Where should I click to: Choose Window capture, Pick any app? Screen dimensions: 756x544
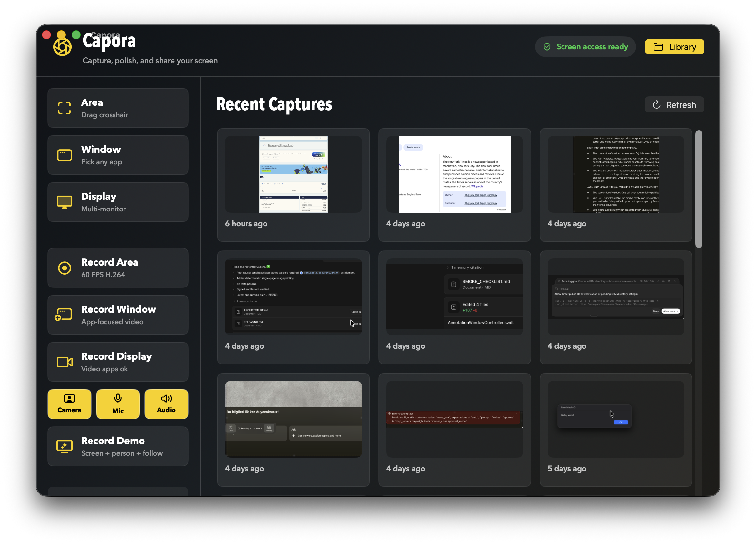point(118,155)
